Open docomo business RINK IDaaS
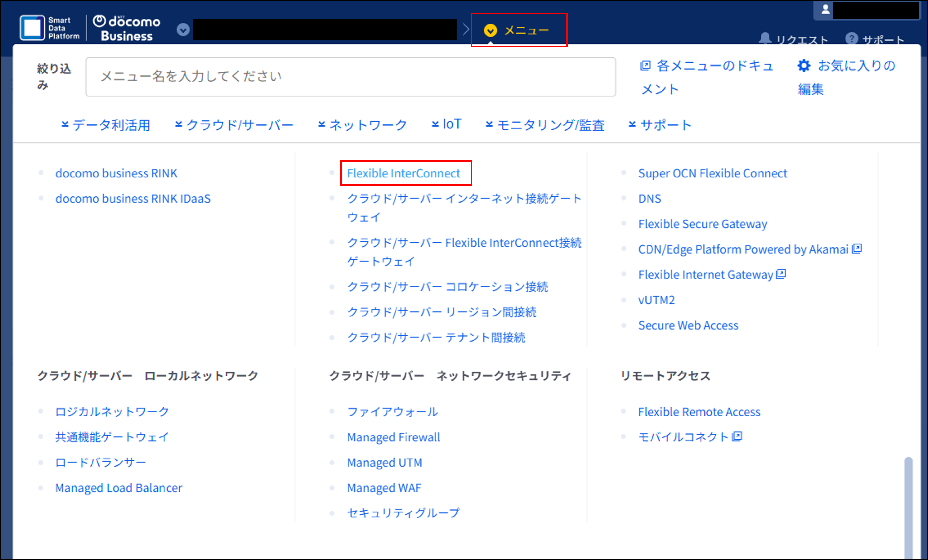Screen dimensions: 928x560 133,198
